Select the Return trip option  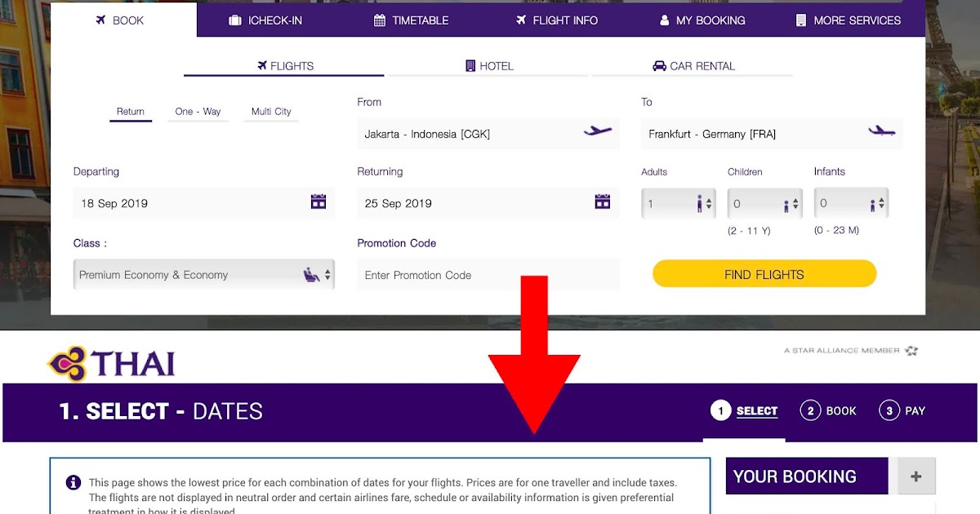[x=131, y=112]
